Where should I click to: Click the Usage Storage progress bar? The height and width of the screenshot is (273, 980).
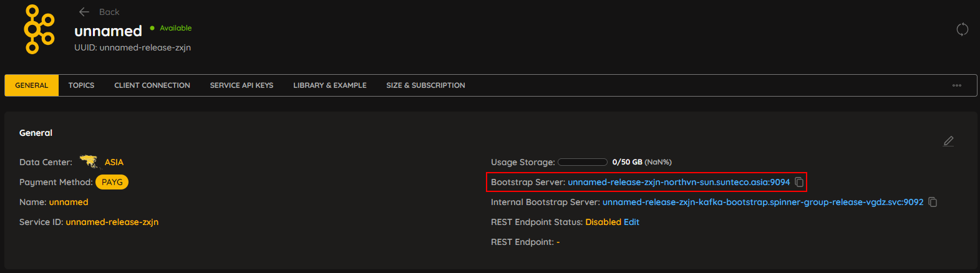pos(583,162)
